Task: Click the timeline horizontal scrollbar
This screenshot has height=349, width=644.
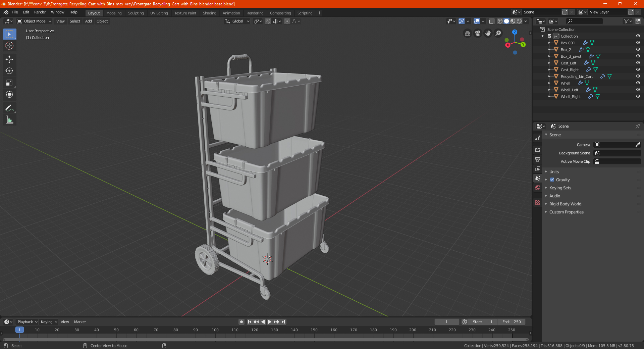Action: (266, 340)
